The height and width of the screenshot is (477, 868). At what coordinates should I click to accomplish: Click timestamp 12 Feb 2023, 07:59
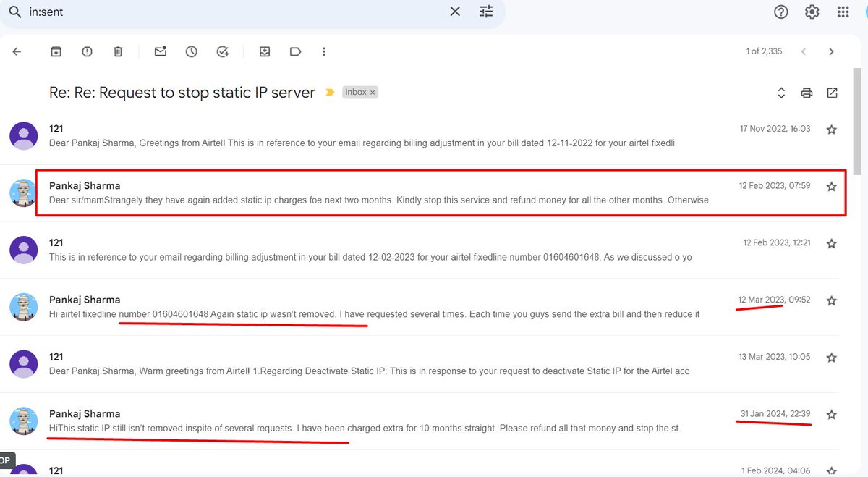[x=775, y=186]
